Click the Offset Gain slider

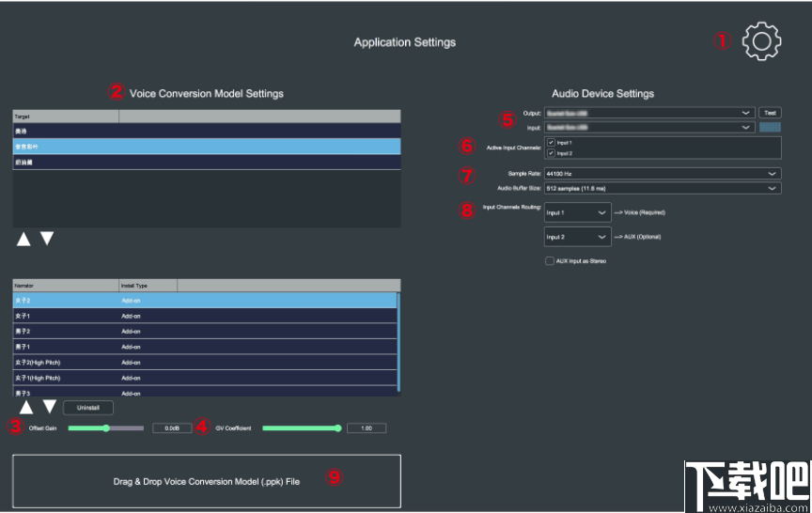105,428
